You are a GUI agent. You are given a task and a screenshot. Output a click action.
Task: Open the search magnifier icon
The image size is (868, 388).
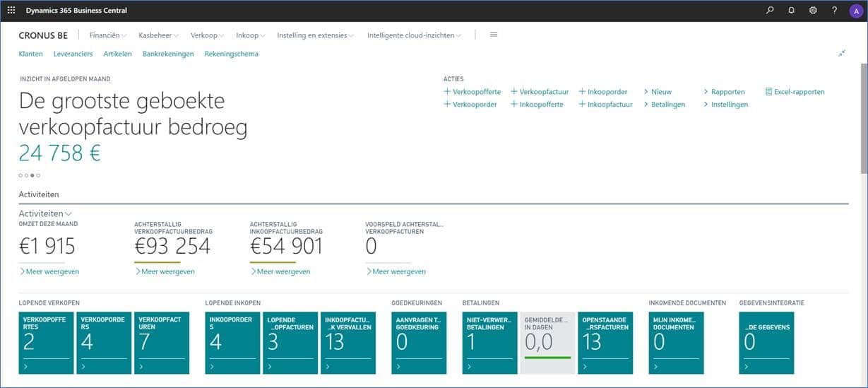pyautogui.click(x=770, y=11)
